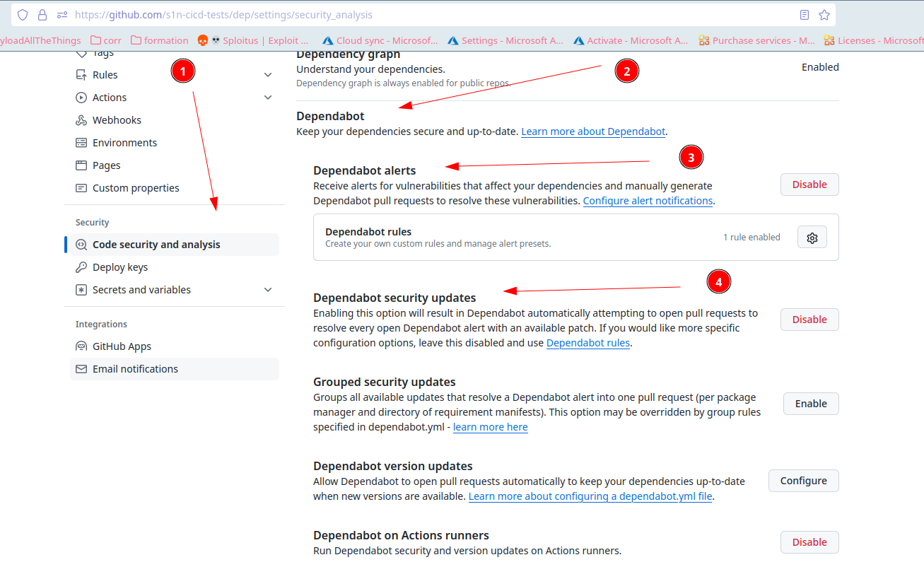Click the padlock site security icon

tap(42, 15)
